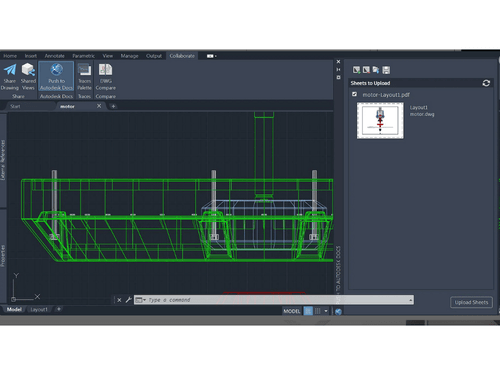
Task: Click the save icon in palette toolbar
Action: 386,70
